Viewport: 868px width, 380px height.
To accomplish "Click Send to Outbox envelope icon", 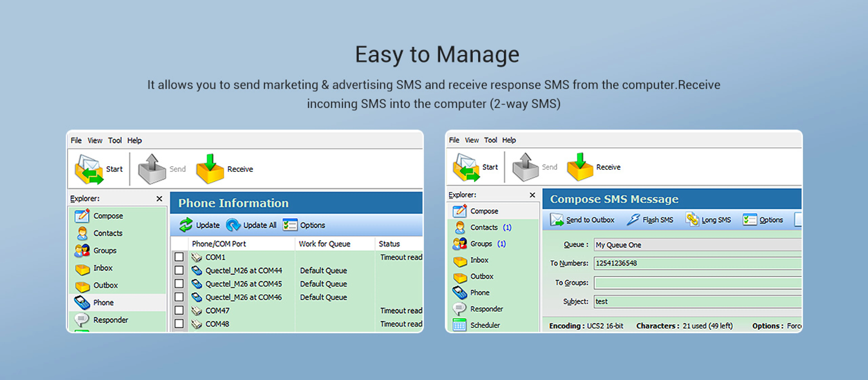I will pyautogui.click(x=557, y=220).
